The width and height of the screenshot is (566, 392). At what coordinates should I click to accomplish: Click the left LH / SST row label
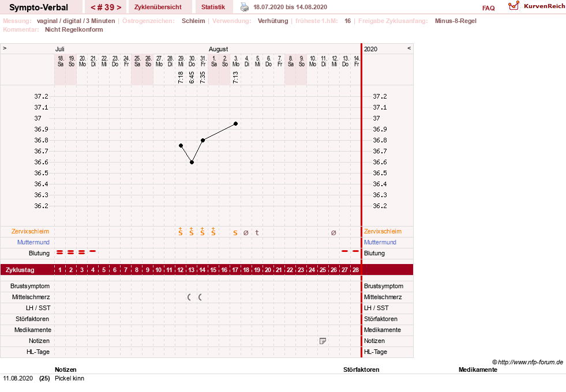click(x=38, y=308)
